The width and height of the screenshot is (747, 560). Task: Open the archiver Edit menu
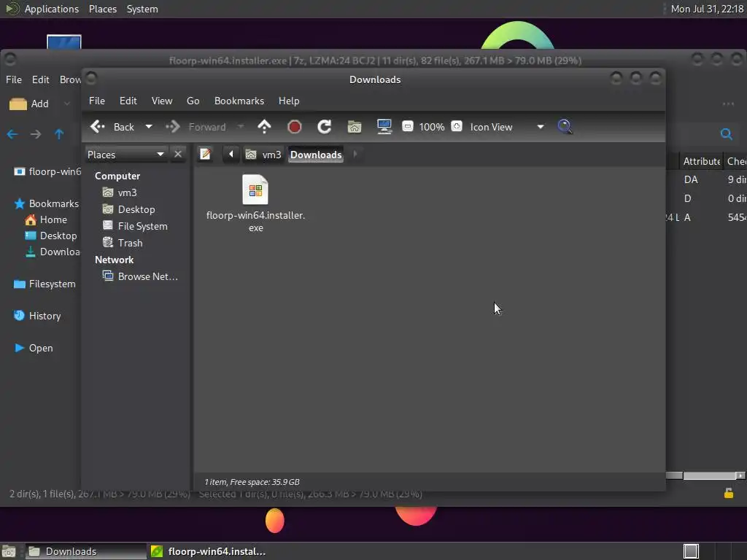41,79
